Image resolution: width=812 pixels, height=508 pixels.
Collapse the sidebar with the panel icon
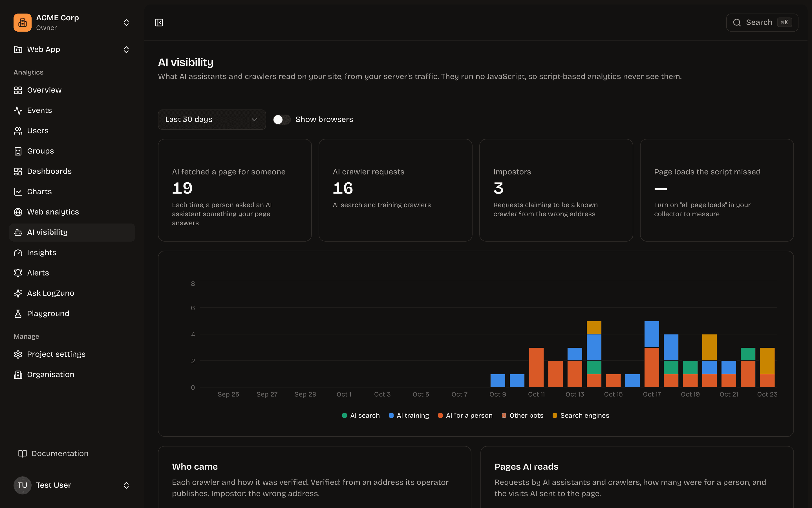[x=159, y=23]
